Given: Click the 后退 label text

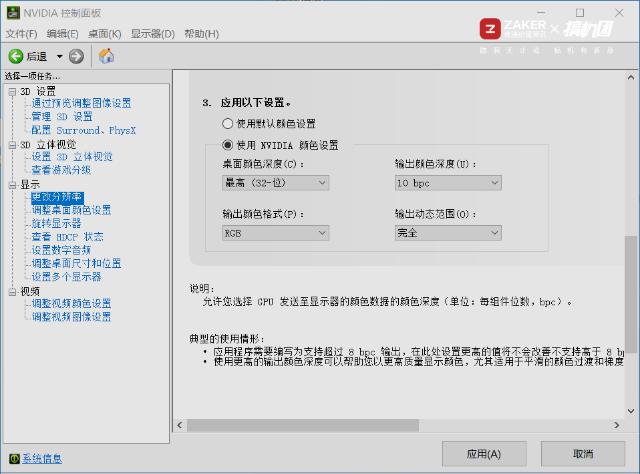Looking at the screenshot, I should [37, 56].
